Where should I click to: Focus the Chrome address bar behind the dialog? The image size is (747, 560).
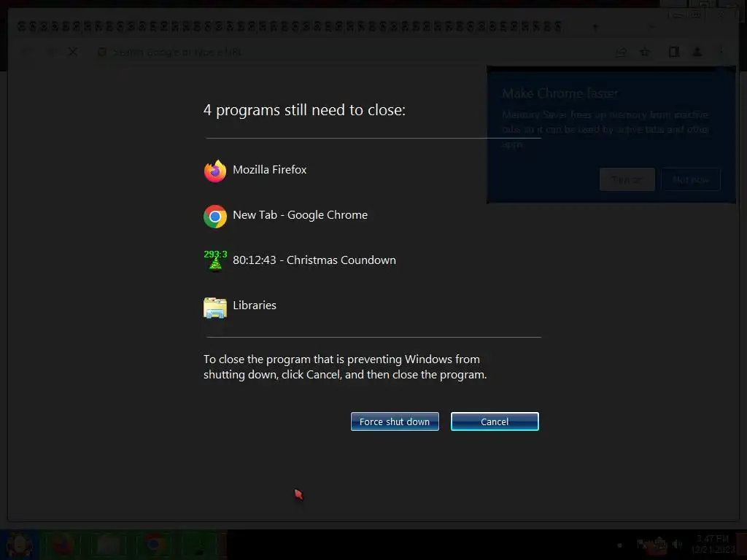pos(352,52)
